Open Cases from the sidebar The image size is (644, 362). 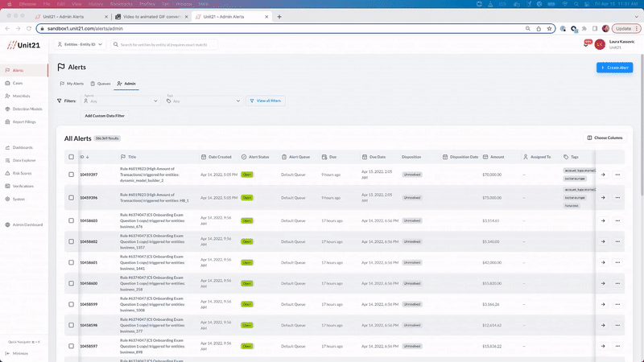coord(18,83)
